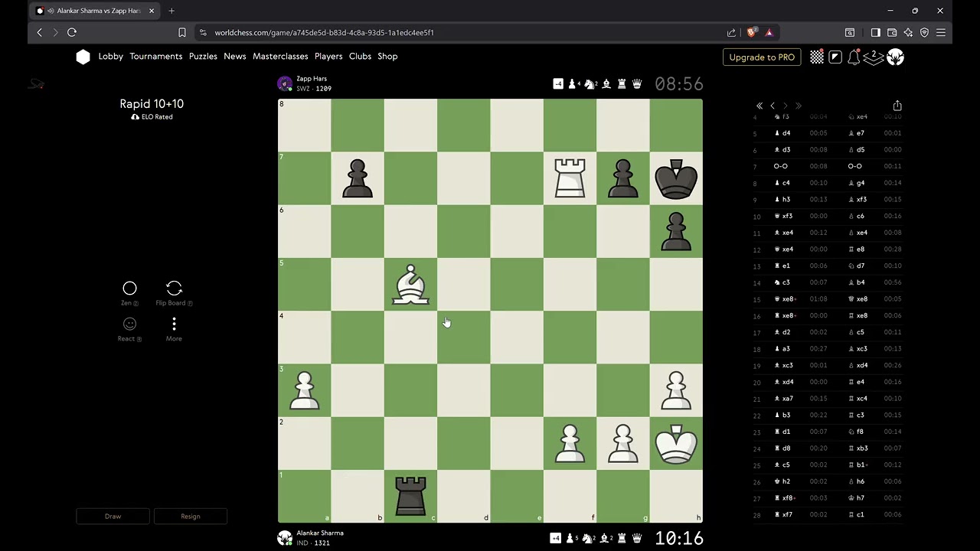Viewport: 980px width, 551px height.
Task: Click the stacked layers icon with 2
Action: point(874,57)
